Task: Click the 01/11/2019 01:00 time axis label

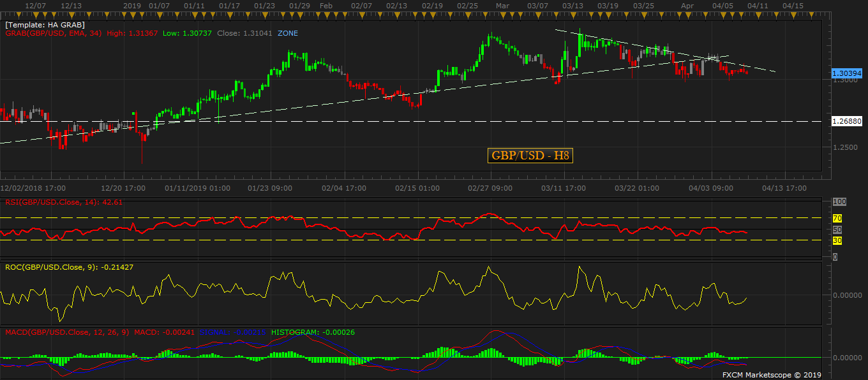Action: [197, 189]
